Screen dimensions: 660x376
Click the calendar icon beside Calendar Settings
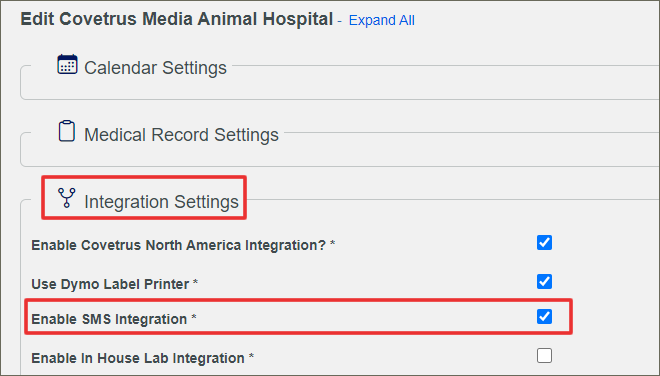pos(67,64)
